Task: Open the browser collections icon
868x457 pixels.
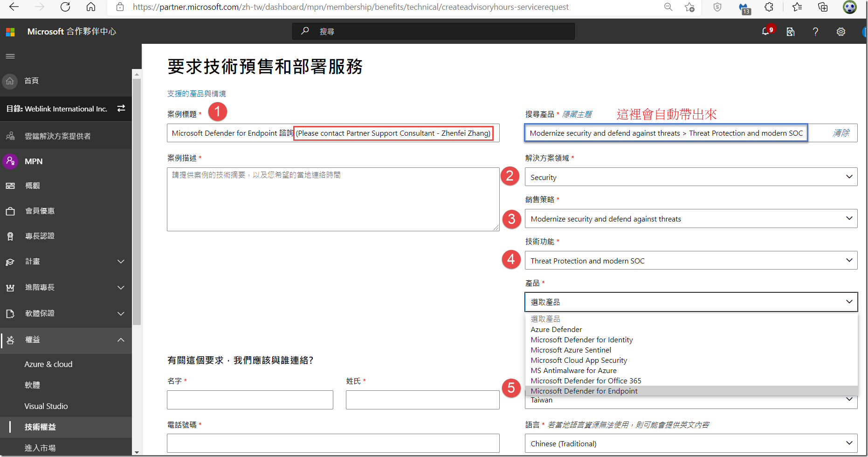Action: point(823,7)
